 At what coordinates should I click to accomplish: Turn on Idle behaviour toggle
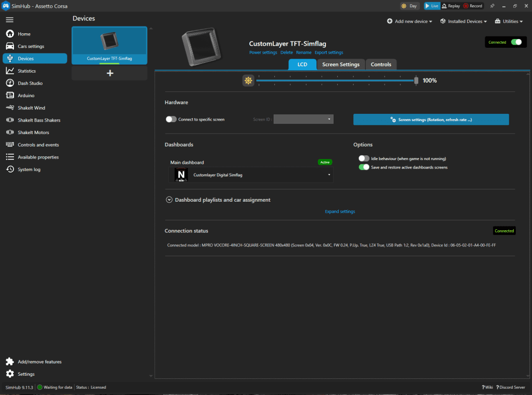tap(364, 159)
